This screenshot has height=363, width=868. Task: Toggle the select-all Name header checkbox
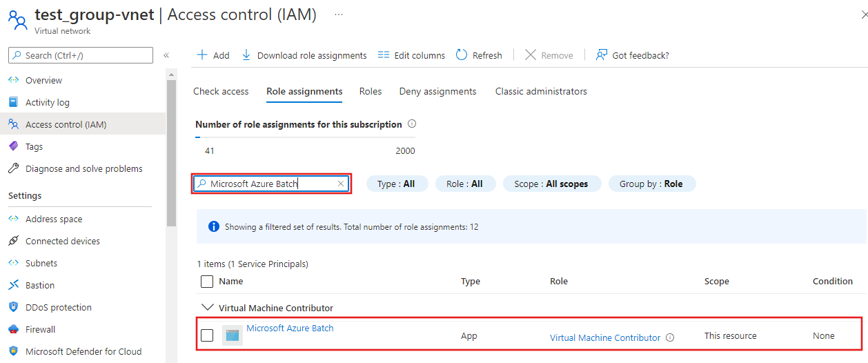click(x=207, y=282)
